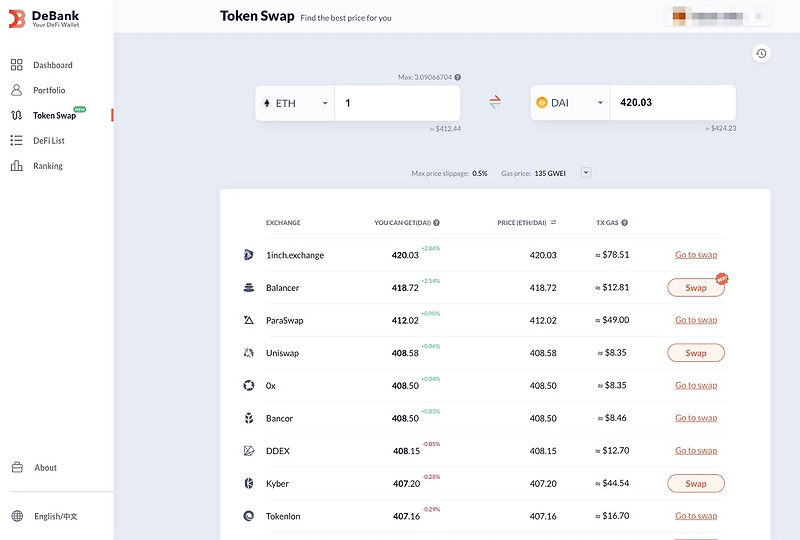Swap using Uniswap
The width and height of the screenshot is (800, 540).
[696, 353]
